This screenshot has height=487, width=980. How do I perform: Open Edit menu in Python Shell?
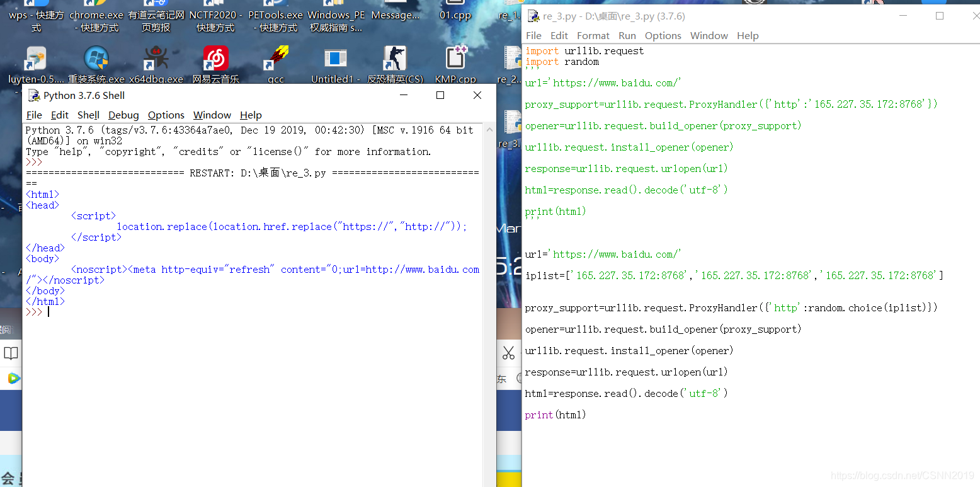point(60,115)
